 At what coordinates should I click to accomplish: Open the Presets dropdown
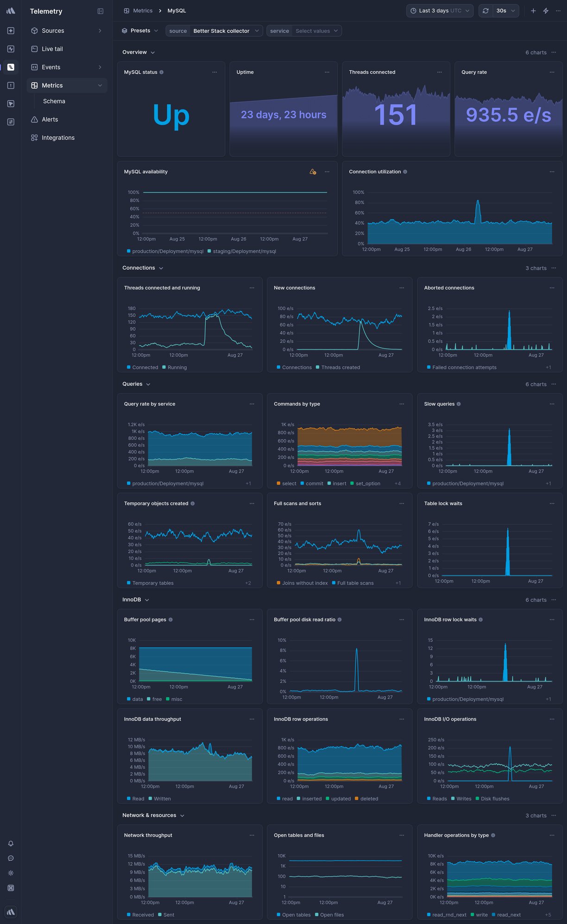coord(140,31)
